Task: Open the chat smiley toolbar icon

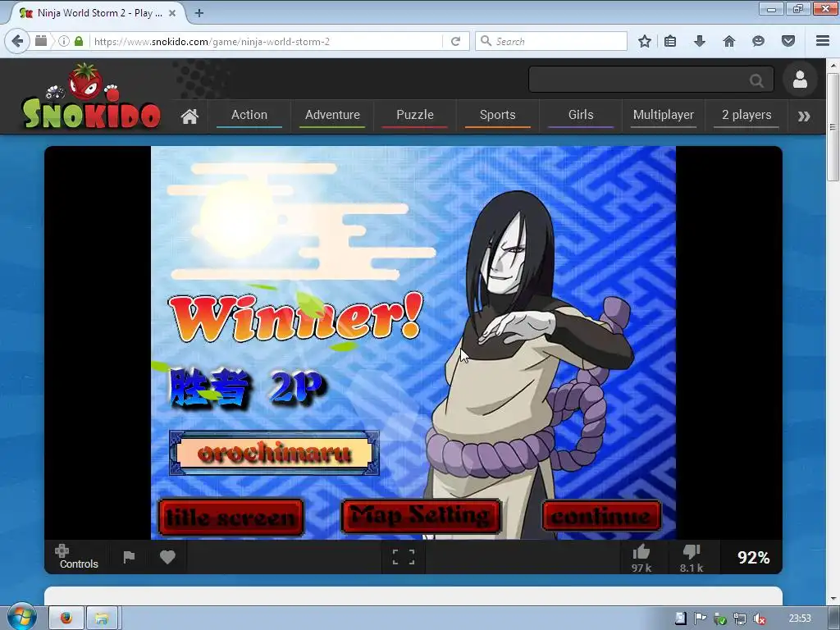Action: point(758,41)
